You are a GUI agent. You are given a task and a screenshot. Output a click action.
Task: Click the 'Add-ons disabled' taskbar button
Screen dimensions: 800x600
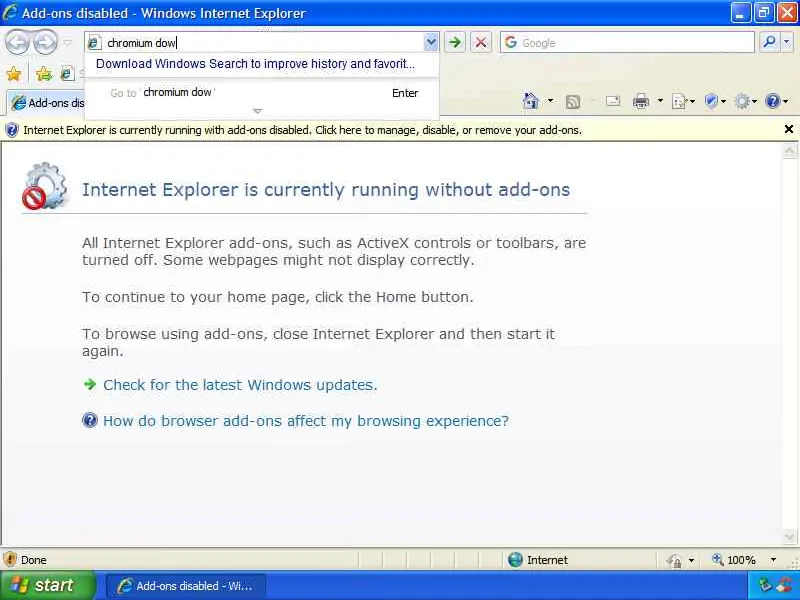click(186, 586)
